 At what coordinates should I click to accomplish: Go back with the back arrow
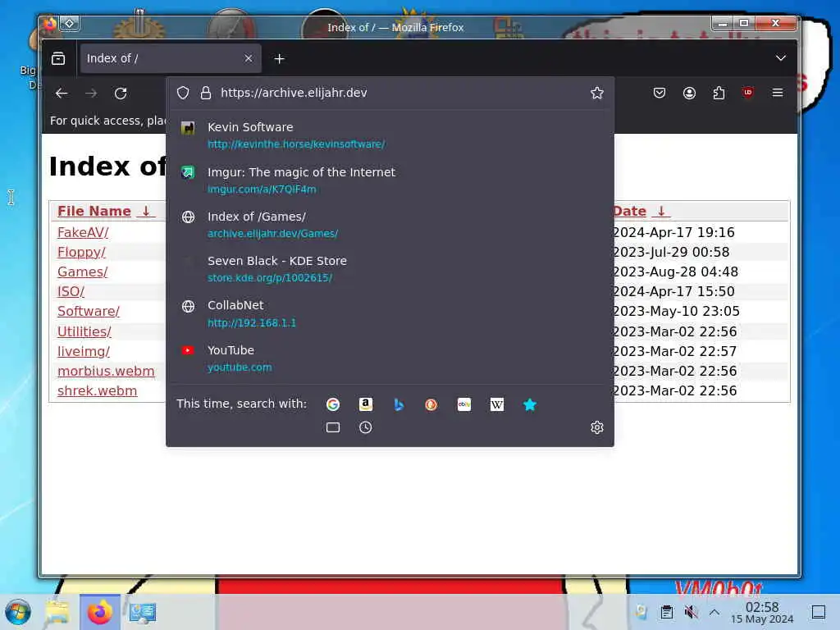pos(62,94)
